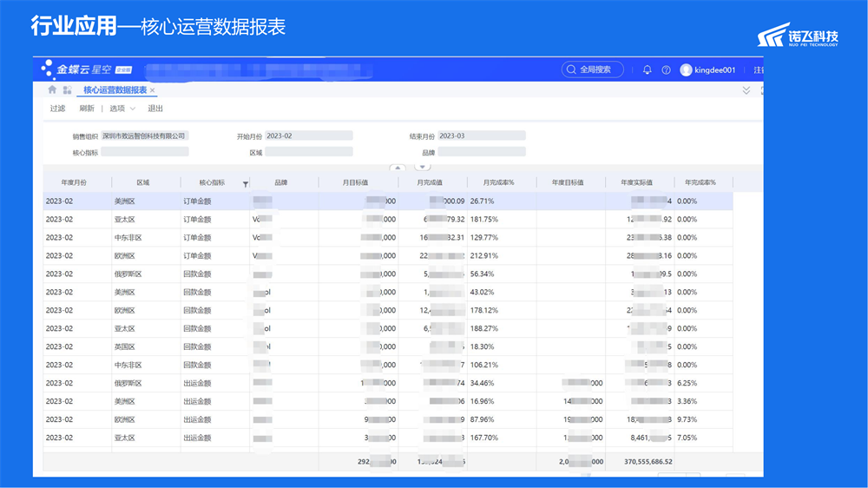The width and height of the screenshot is (868, 488).
Task: Click the empty 核心指标 filter field
Action: tap(144, 152)
